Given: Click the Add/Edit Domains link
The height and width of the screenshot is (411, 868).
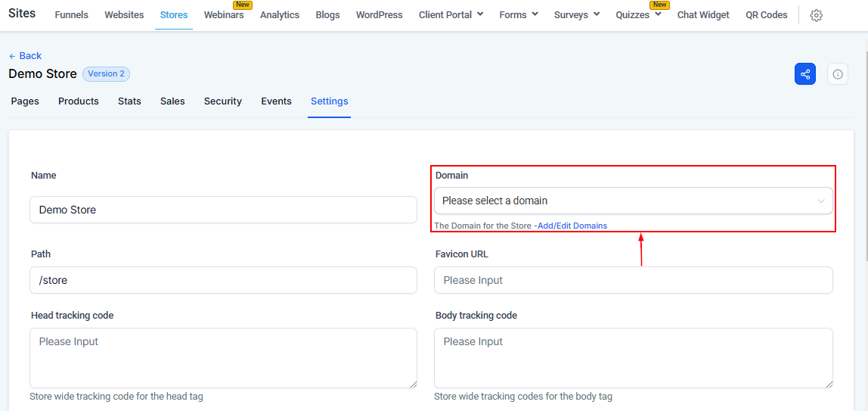Looking at the screenshot, I should [x=572, y=226].
